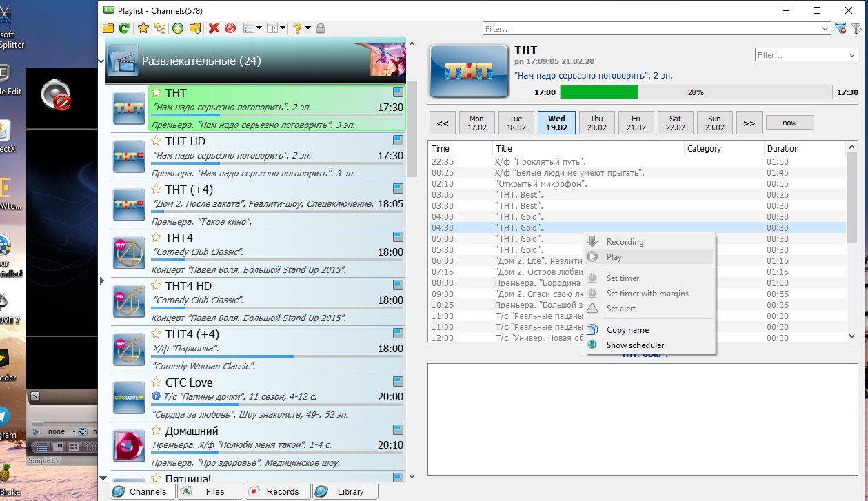Click the yellow star favorites toolbar icon
This screenshot has width=868, height=501.
(143, 28)
